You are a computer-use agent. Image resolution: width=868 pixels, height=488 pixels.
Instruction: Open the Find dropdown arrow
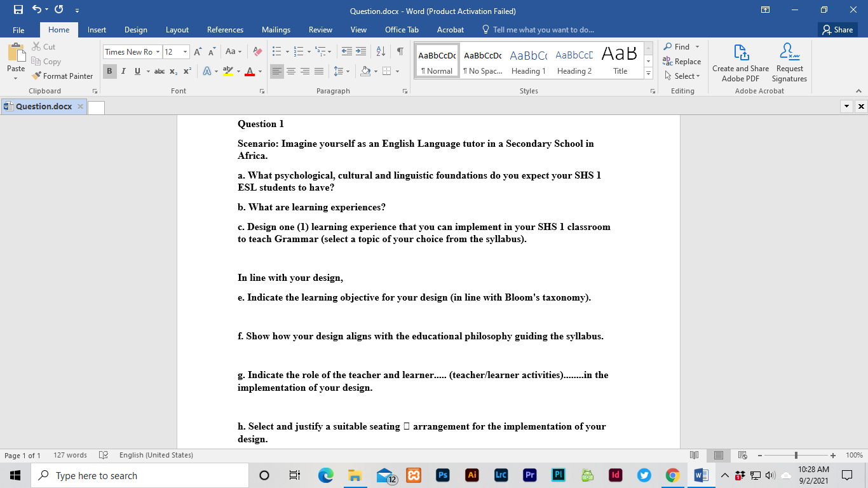[697, 47]
